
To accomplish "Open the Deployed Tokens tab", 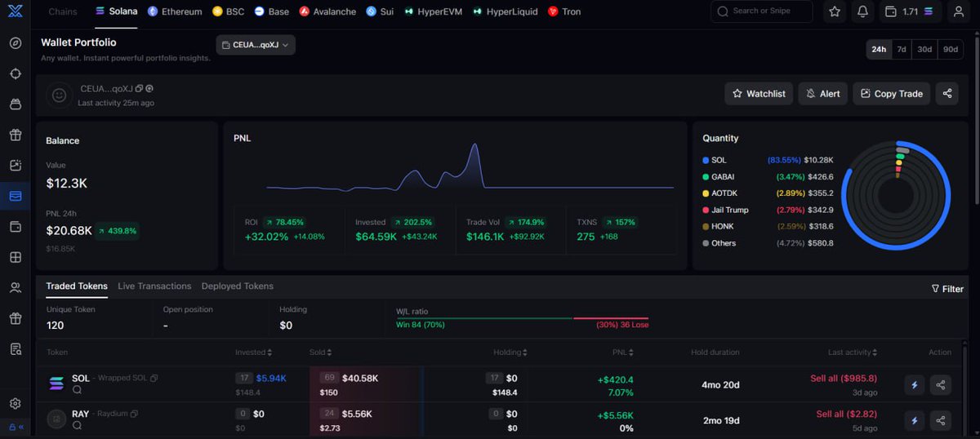I will [x=238, y=286].
